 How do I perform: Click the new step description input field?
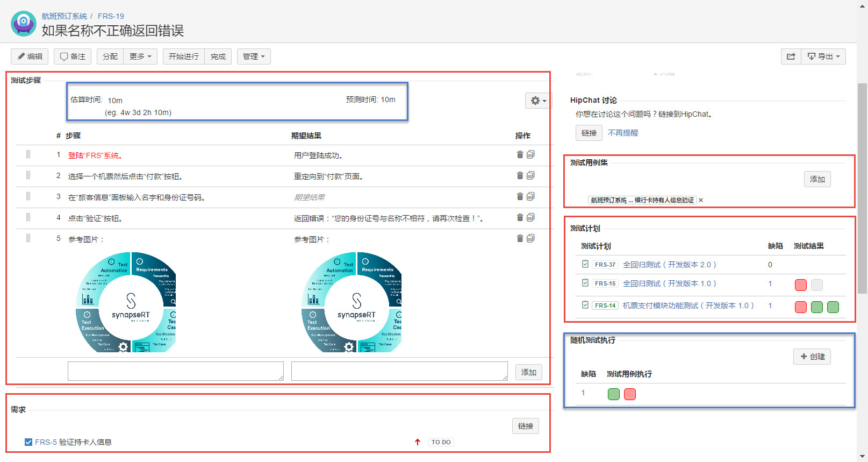pyautogui.click(x=176, y=371)
